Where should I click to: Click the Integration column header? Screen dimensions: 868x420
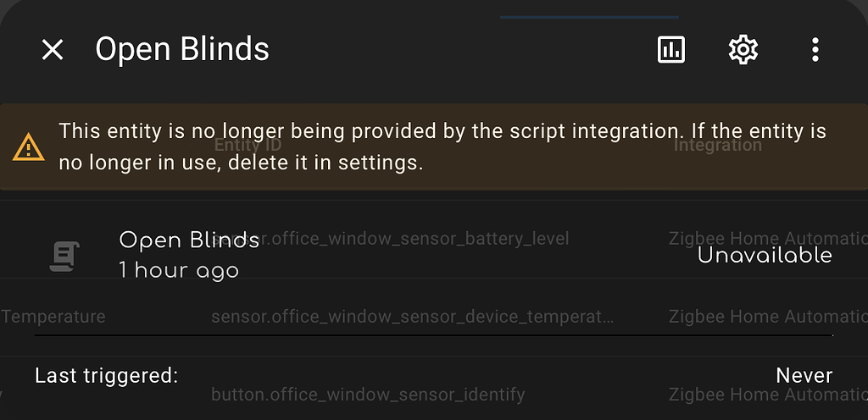click(x=717, y=146)
